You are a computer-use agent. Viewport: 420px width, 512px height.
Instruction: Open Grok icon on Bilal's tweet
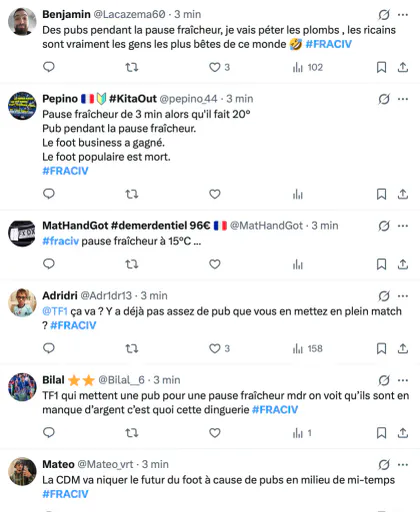(x=384, y=380)
